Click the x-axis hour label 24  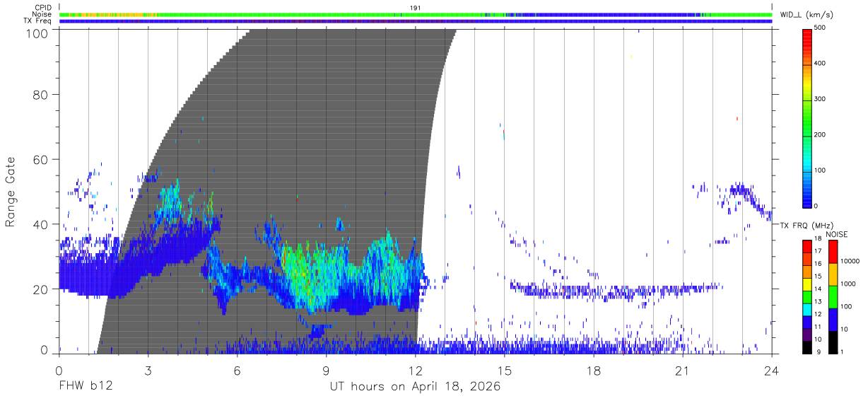click(772, 370)
